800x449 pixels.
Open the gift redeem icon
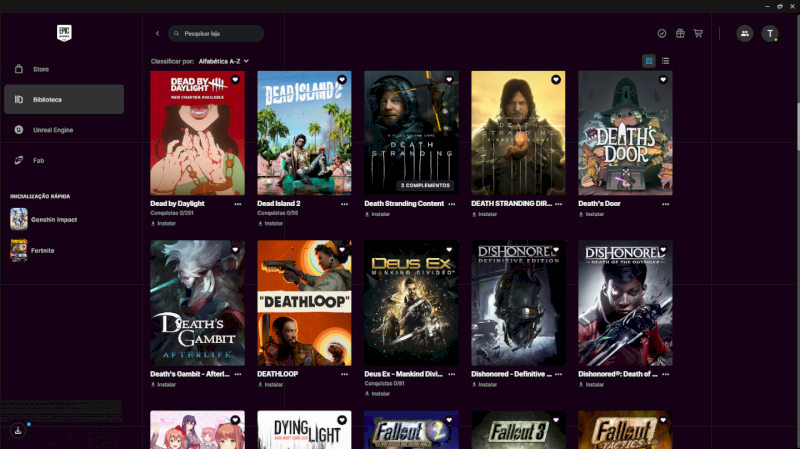[x=680, y=33]
